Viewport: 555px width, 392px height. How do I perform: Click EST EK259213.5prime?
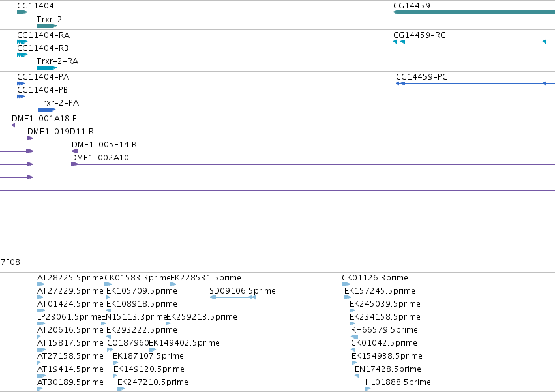(x=202, y=317)
